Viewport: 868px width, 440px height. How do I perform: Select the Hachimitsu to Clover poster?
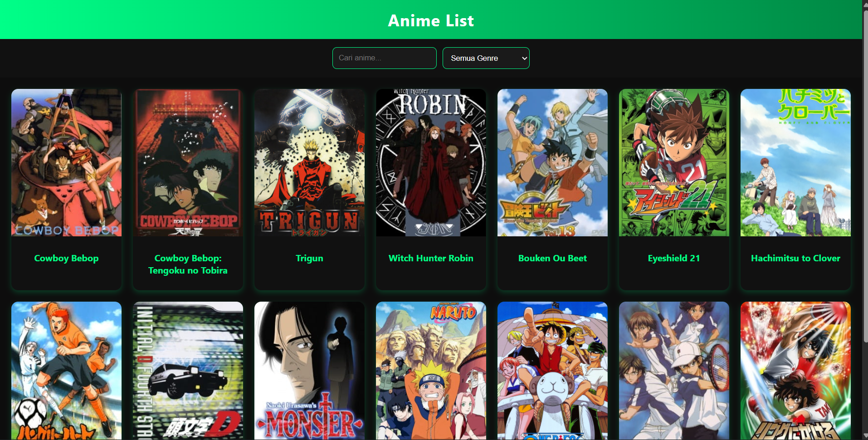[795, 162]
